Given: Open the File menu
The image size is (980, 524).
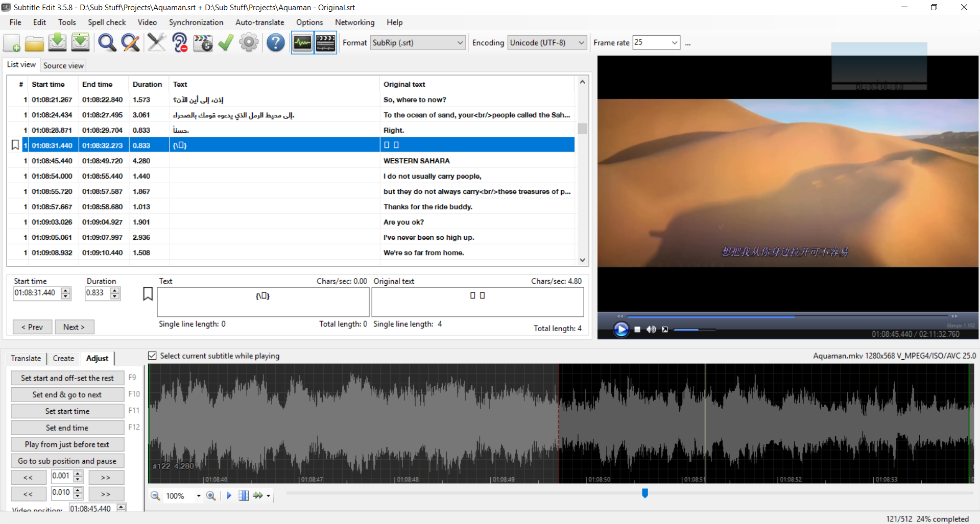Looking at the screenshot, I should (x=15, y=22).
